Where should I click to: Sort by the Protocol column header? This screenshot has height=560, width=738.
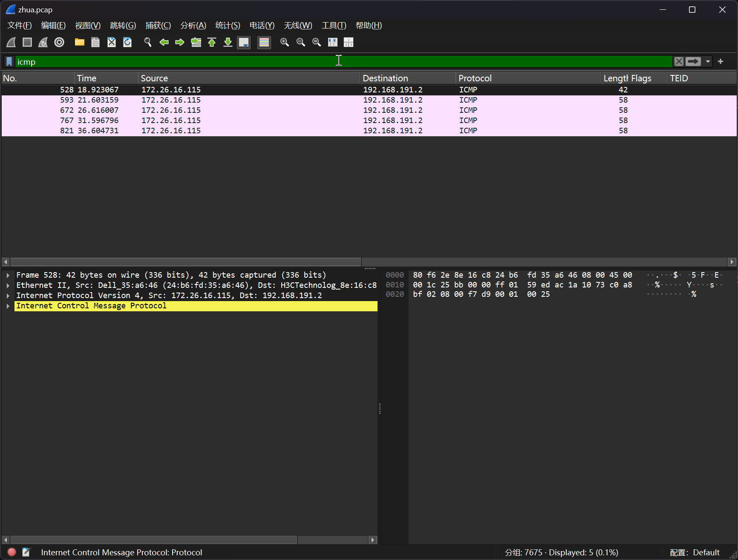point(528,78)
